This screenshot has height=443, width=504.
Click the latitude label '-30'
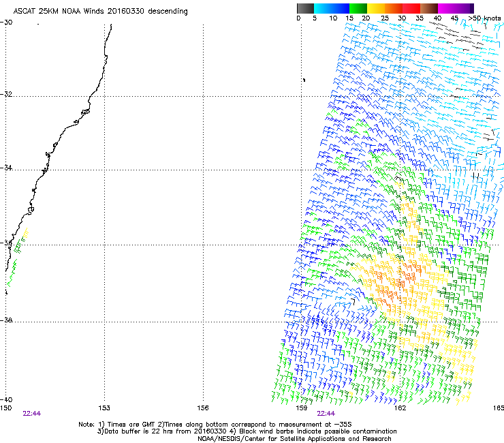pyautogui.click(x=6, y=22)
